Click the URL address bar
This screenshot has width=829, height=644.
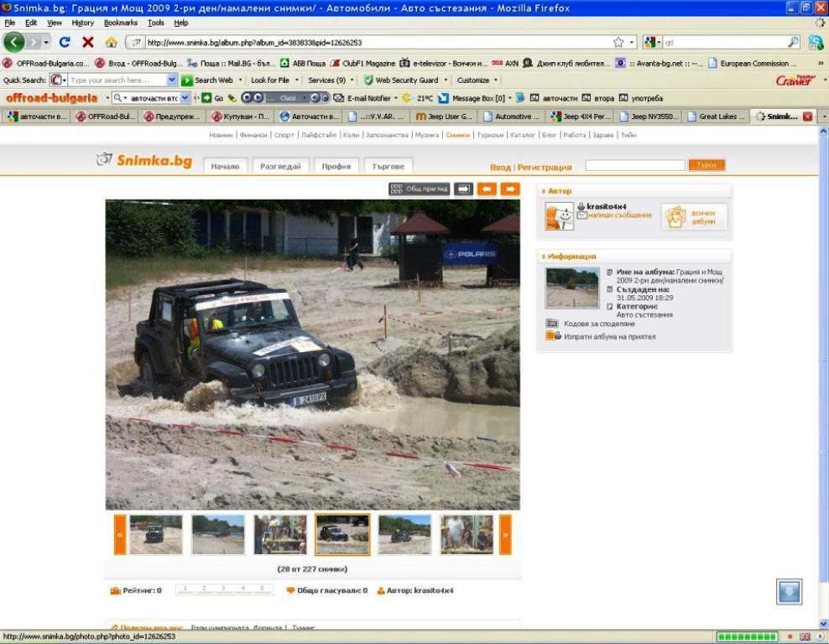(x=378, y=42)
